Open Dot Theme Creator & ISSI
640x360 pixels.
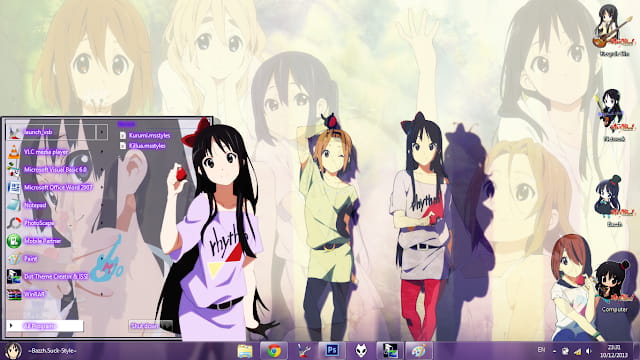56,276
